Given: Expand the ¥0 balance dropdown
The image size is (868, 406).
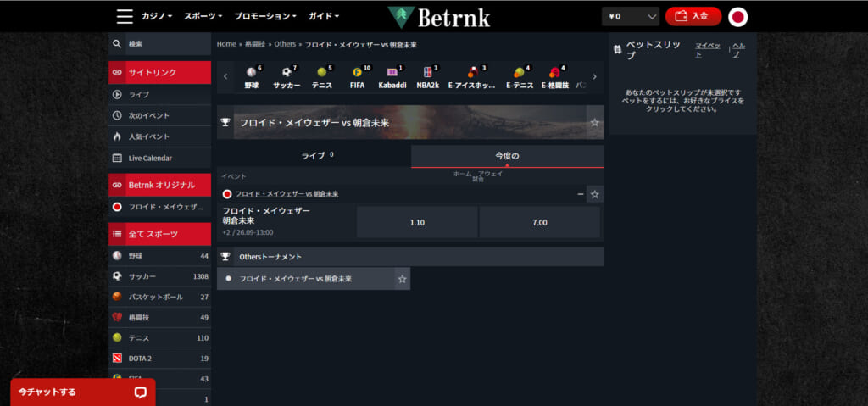Looking at the screenshot, I should [631, 17].
